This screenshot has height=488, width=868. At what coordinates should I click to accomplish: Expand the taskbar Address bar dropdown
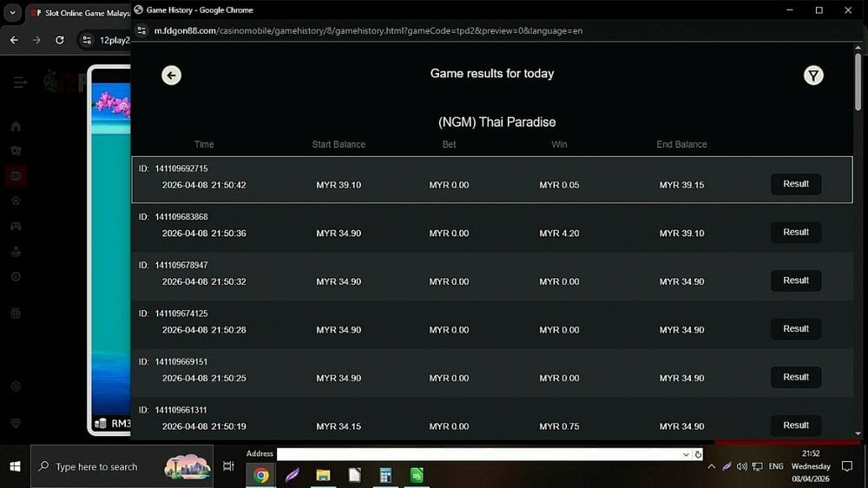coord(687,454)
